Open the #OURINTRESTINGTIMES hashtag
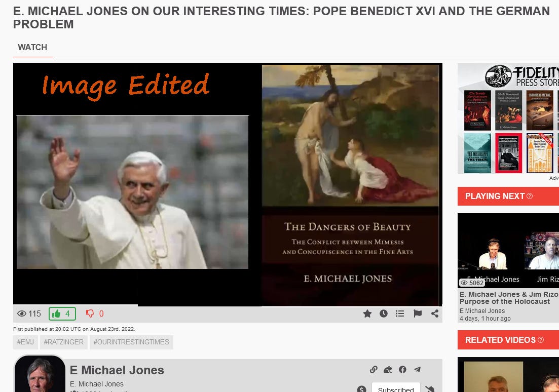The height and width of the screenshot is (392, 559). coord(131,342)
